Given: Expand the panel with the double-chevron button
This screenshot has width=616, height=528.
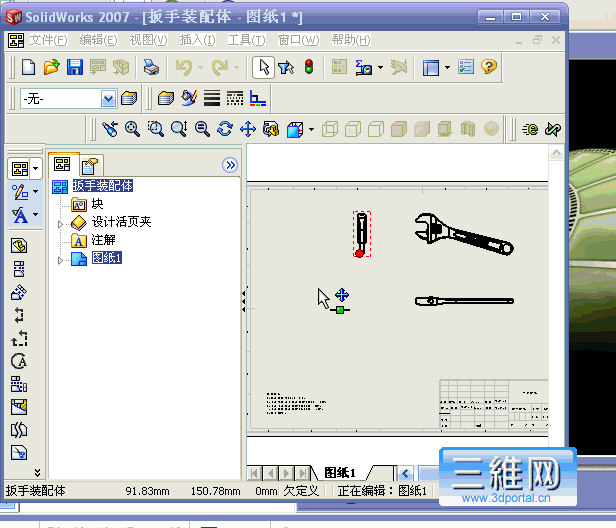Looking at the screenshot, I should pyautogui.click(x=230, y=165).
